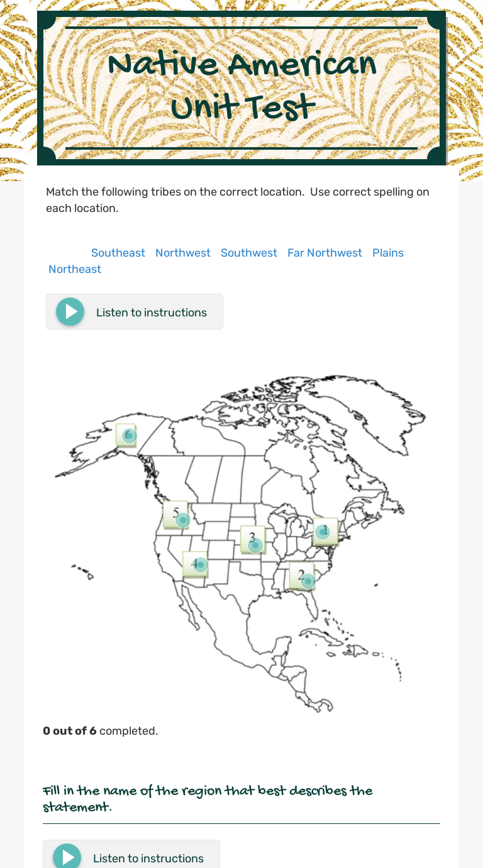Select map marker 4 in the Southwest
Viewport: 483px width, 868px height.
(200, 565)
